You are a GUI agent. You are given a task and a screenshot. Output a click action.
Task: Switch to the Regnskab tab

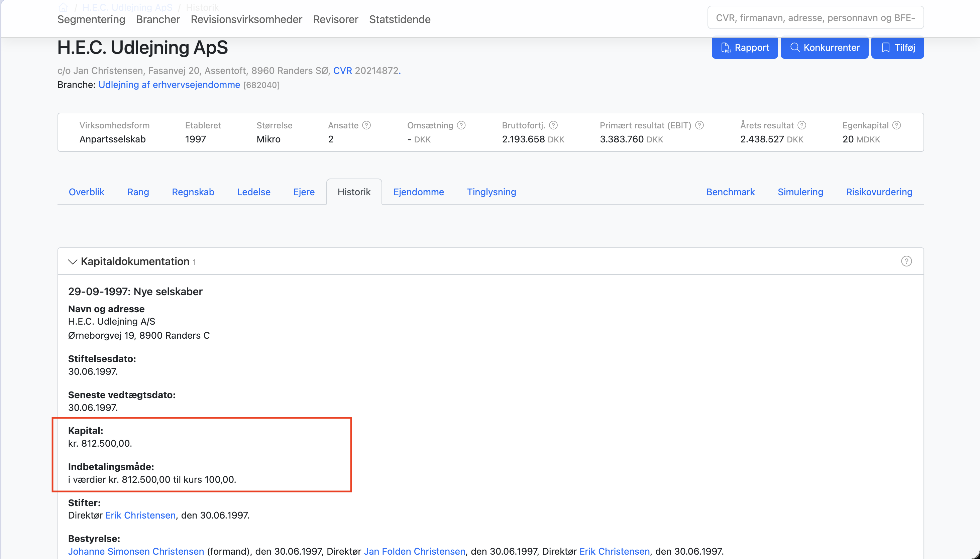(x=193, y=192)
